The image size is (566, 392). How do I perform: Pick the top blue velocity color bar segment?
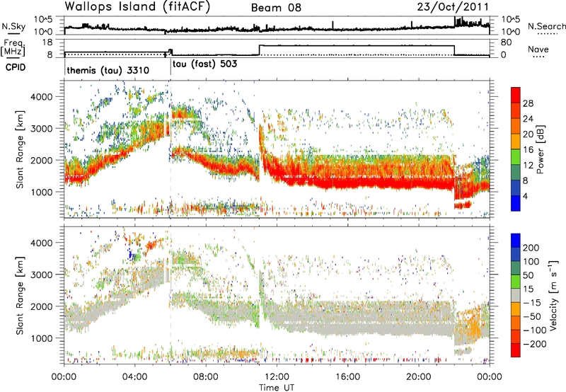(x=516, y=241)
